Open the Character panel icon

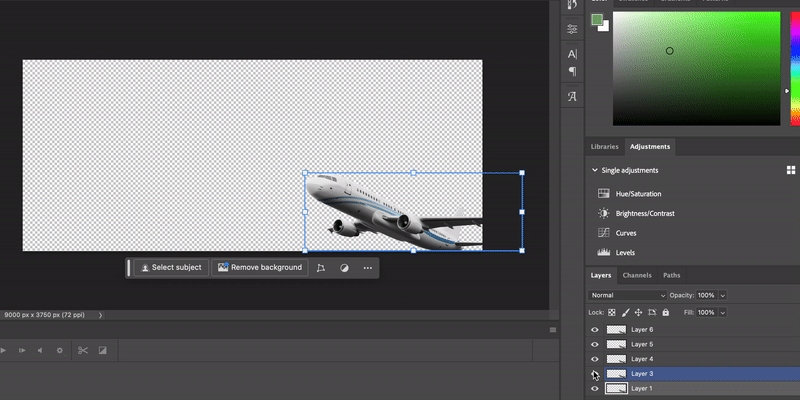[572, 54]
